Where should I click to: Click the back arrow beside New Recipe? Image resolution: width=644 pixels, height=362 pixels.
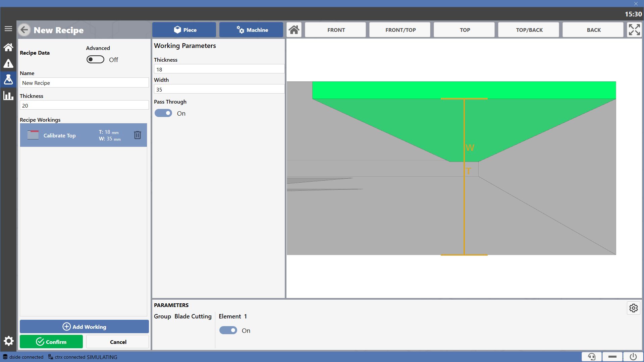pos(24,30)
